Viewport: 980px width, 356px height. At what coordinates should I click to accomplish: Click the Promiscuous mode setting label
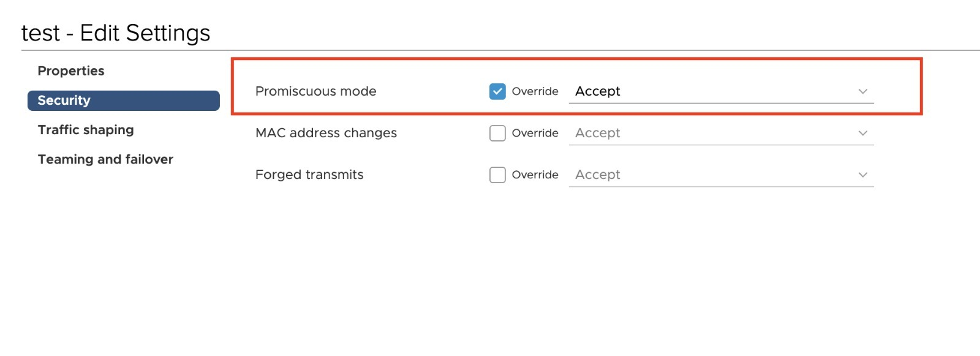click(x=315, y=91)
